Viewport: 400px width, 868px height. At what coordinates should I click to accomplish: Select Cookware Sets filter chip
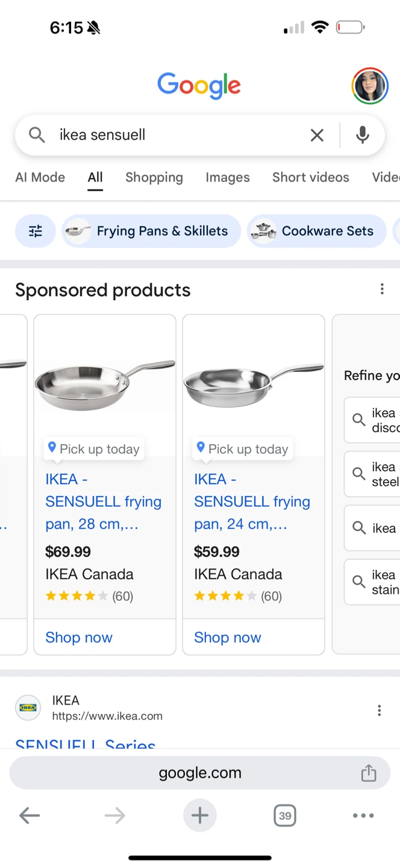tap(317, 231)
